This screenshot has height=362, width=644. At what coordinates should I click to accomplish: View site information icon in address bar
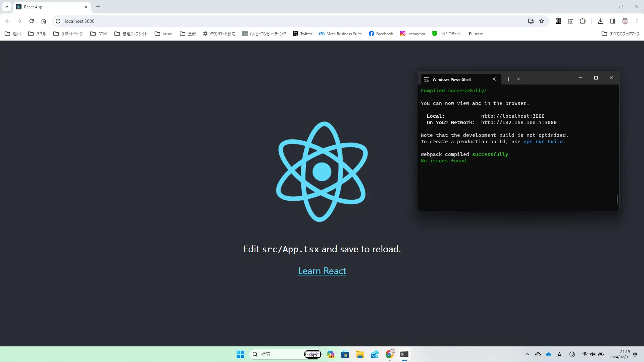point(58,21)
